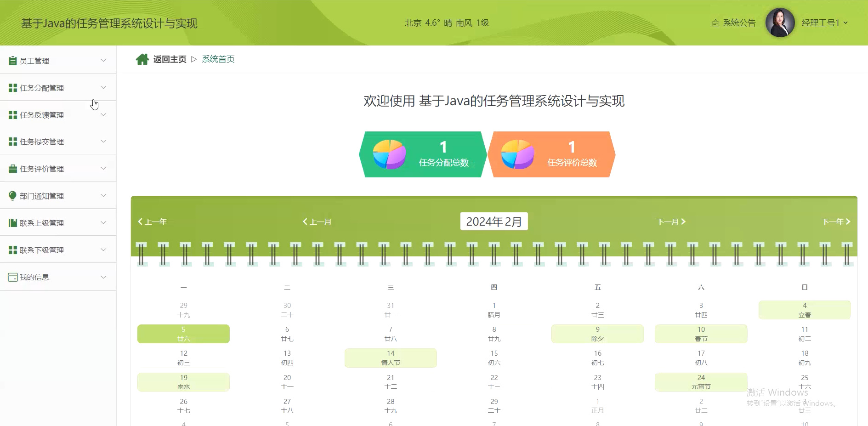Click the 返回主页 link
Viewport: 868px width, 426px height.
[170, 59]
